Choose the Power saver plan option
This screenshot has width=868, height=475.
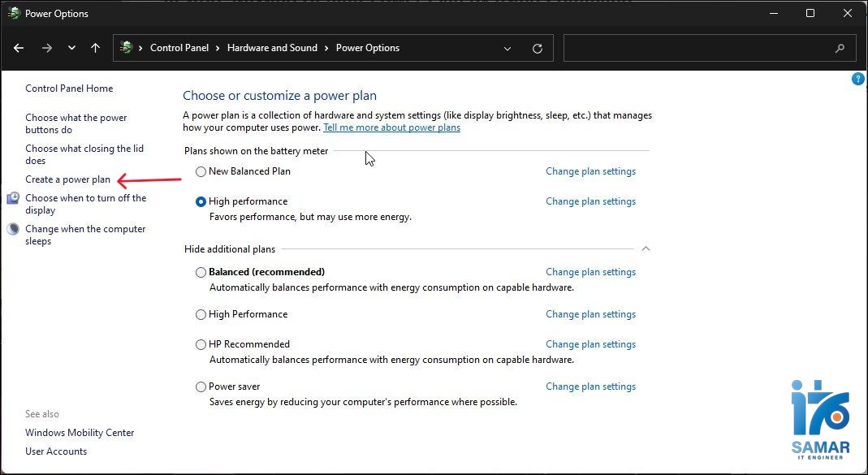pyautogui.click(x=201, y=387)
